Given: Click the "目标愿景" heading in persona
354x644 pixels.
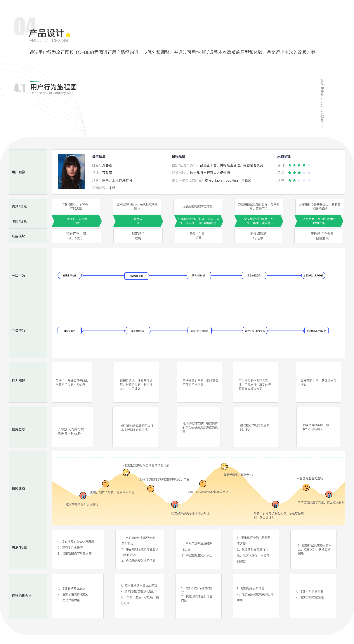Looking at the screenshot, I should coord(178,156).
